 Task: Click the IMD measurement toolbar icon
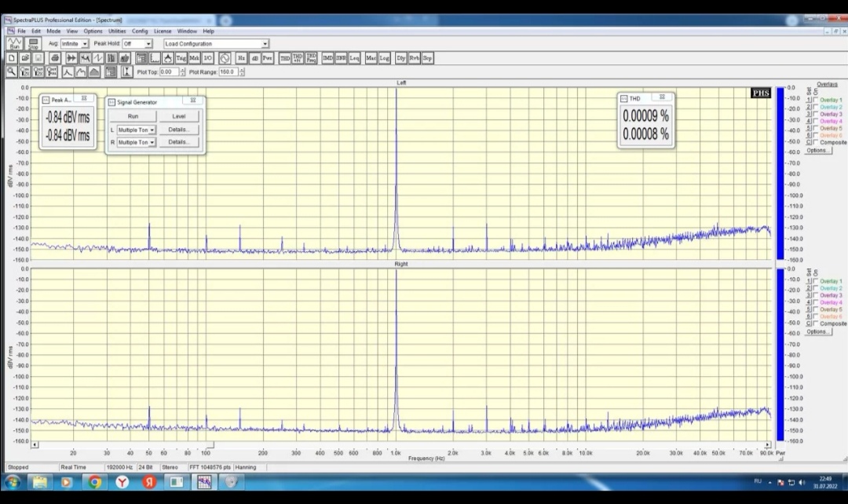327,58
